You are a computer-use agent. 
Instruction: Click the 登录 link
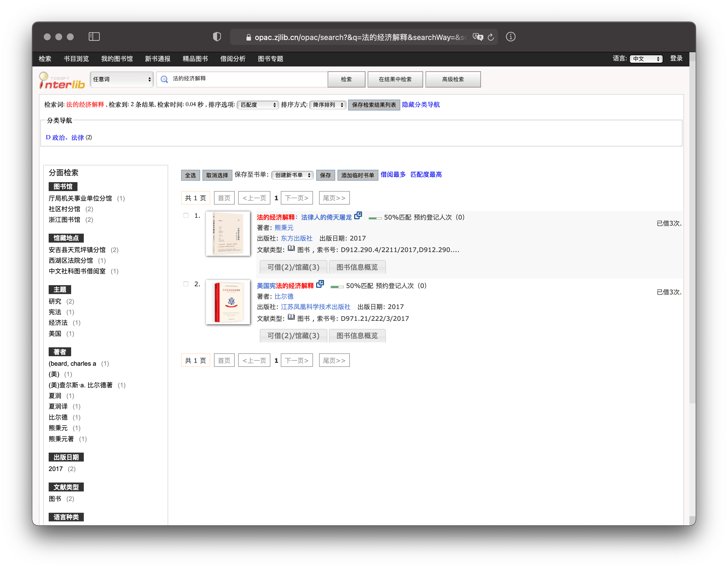pos(676,59)
